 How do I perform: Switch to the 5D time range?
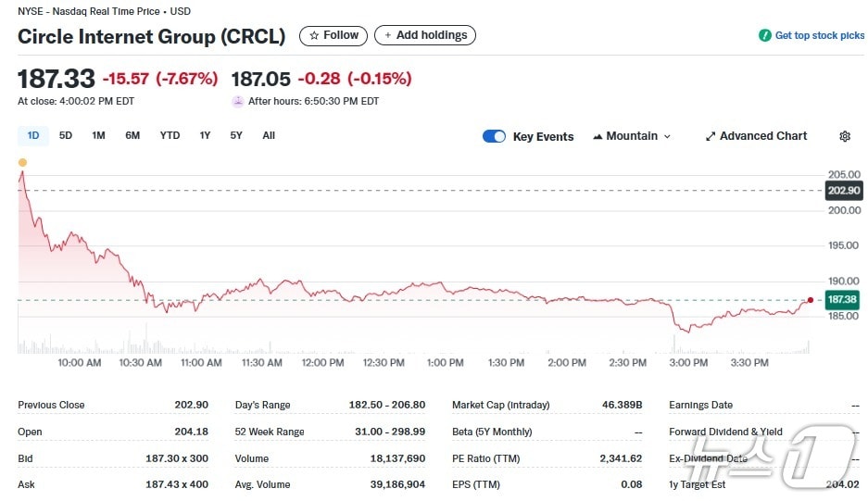coord(66,135)
